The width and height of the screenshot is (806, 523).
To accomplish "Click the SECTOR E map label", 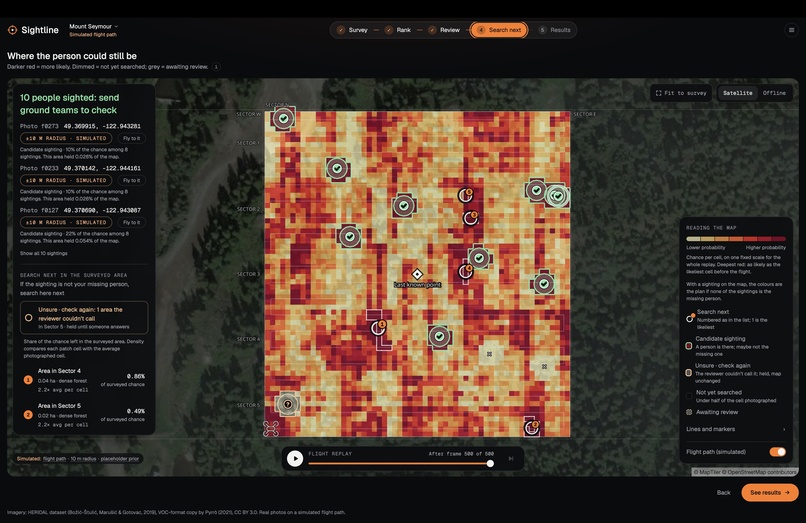I will pos(585,114).
